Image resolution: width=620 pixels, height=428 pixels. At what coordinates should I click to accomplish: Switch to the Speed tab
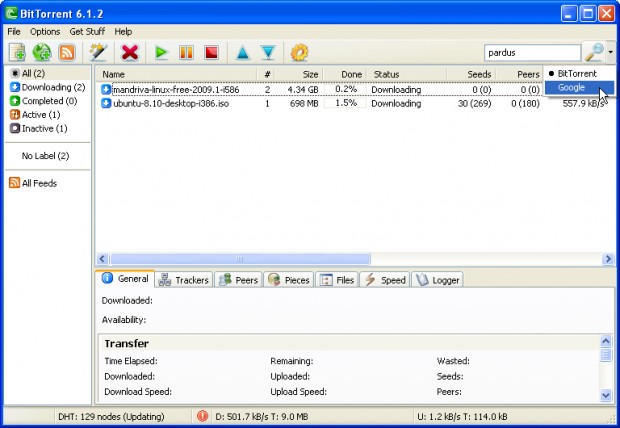coord(385,280)
